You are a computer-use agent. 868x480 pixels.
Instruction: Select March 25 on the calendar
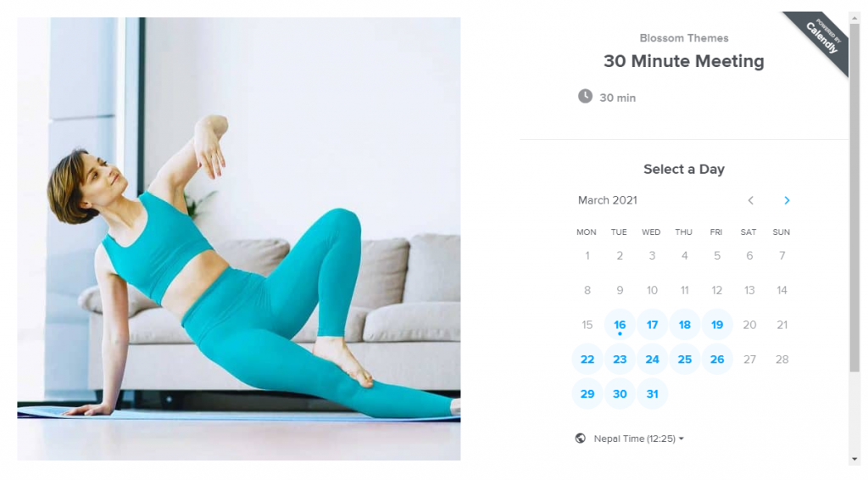click(685, 360)
